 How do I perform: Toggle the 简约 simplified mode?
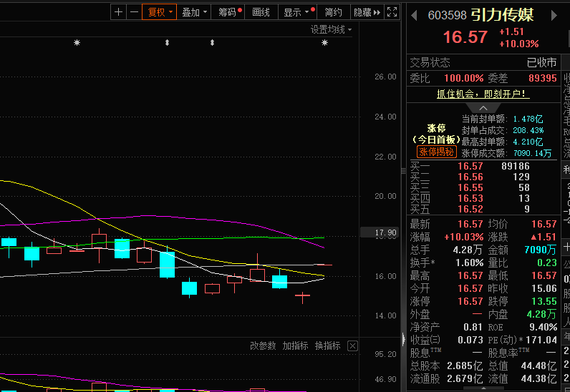tap(333, 12)
